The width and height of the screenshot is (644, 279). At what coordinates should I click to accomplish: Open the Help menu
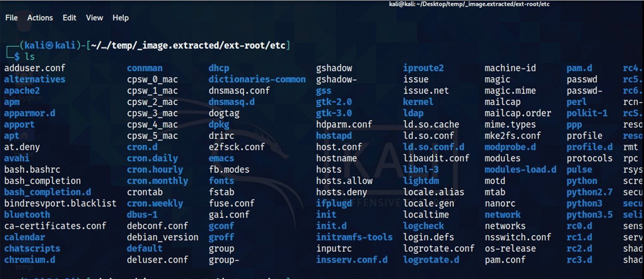[x=120, y=18]
